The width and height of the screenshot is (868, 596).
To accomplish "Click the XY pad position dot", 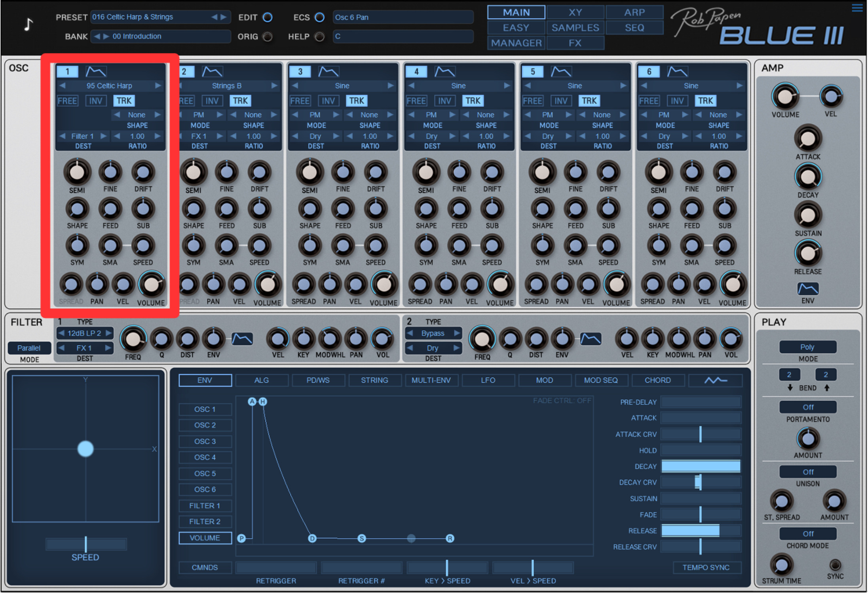I will pos(85,449).
